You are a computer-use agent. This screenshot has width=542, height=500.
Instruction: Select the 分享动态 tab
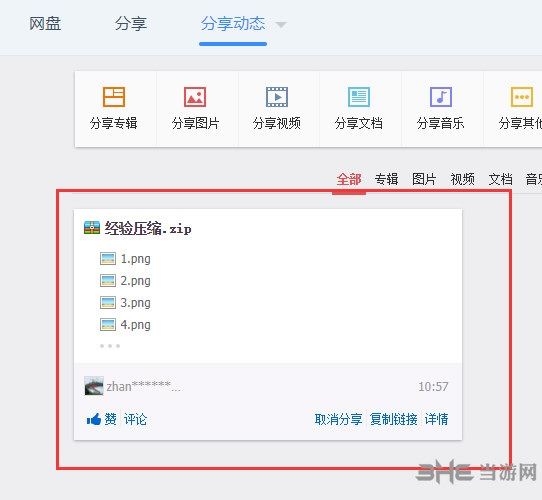coord(233,24)
